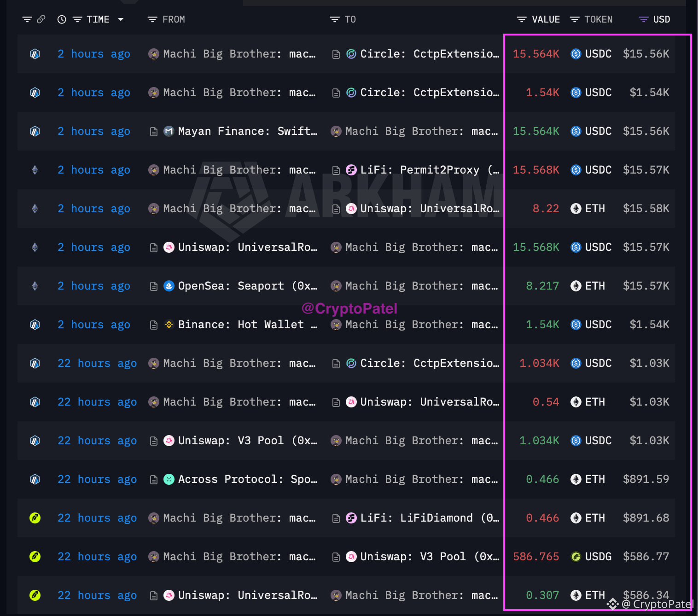Screen dimensions: 698x616
Task: Click the filter icon beside VALUE
Action: click(522, 19)
